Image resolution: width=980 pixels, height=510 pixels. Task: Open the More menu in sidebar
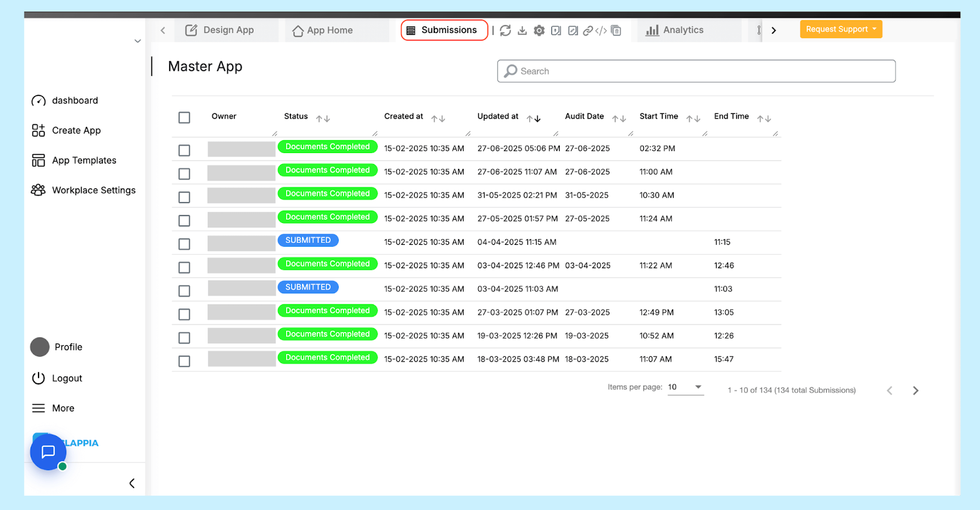53,408
